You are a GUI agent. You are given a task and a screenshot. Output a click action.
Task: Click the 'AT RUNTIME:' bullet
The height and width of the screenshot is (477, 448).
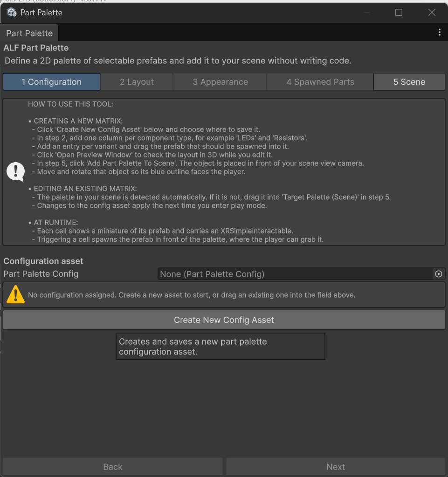point(53,222)
